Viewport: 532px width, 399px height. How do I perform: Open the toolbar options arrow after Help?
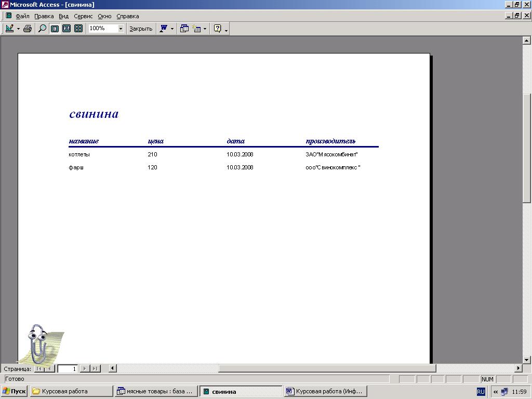227,30
